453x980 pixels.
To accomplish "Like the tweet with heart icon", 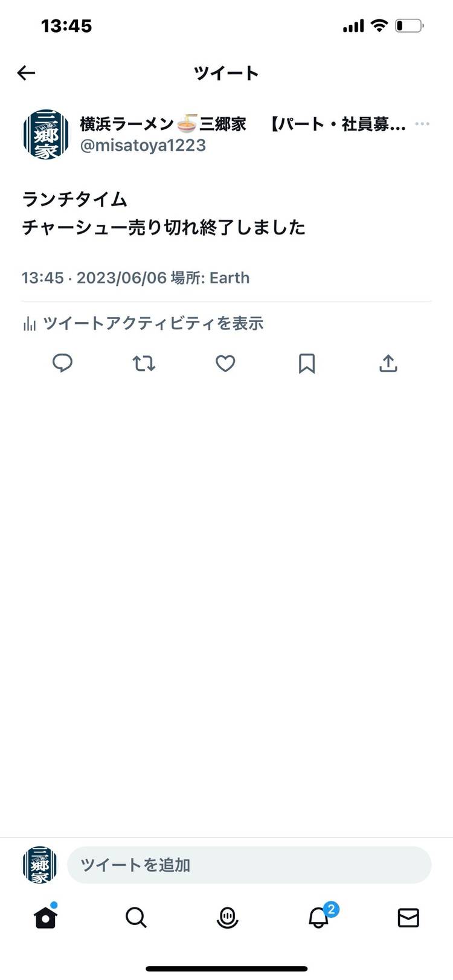I will (225, 363).
